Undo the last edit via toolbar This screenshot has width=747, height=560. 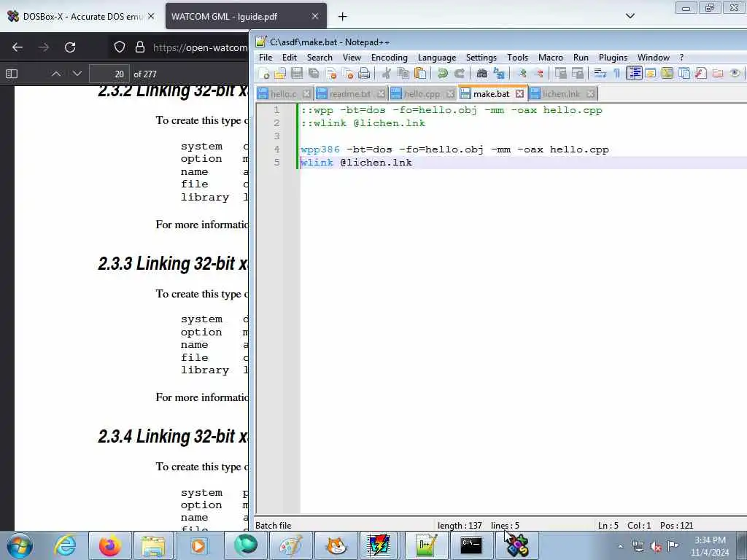[x=443, y=74]
